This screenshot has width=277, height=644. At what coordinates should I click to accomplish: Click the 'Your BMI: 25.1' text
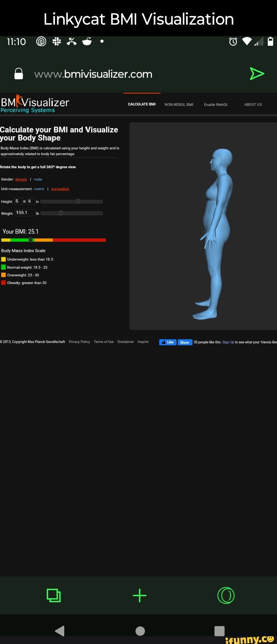[20, 231]
